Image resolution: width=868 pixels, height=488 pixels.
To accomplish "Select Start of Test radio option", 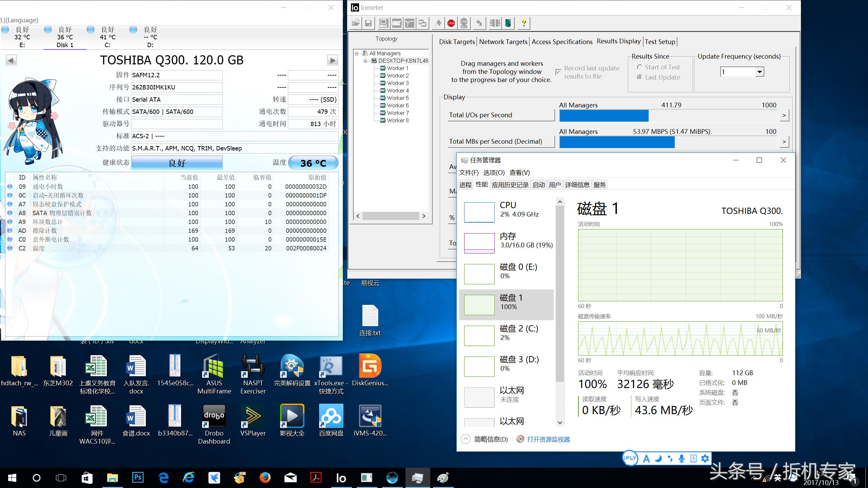I will click(639, 67).
